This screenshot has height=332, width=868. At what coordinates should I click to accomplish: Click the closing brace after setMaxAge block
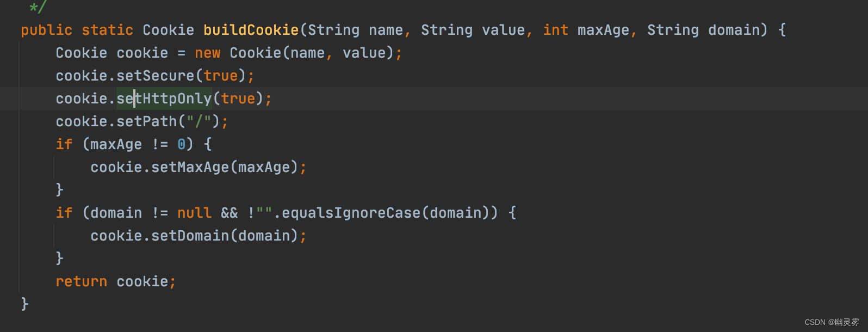pyautogui.click(x=59, y=189)
